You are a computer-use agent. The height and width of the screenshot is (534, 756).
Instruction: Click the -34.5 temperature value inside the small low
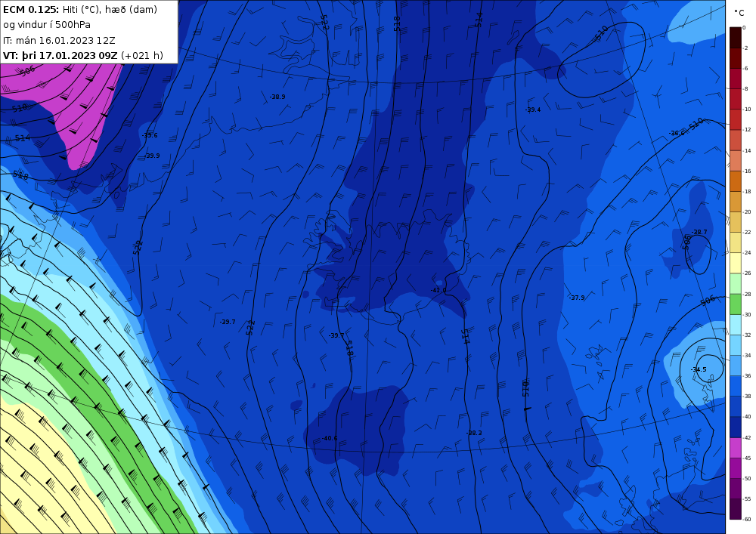pyautogui.click(x=698, y=369)
